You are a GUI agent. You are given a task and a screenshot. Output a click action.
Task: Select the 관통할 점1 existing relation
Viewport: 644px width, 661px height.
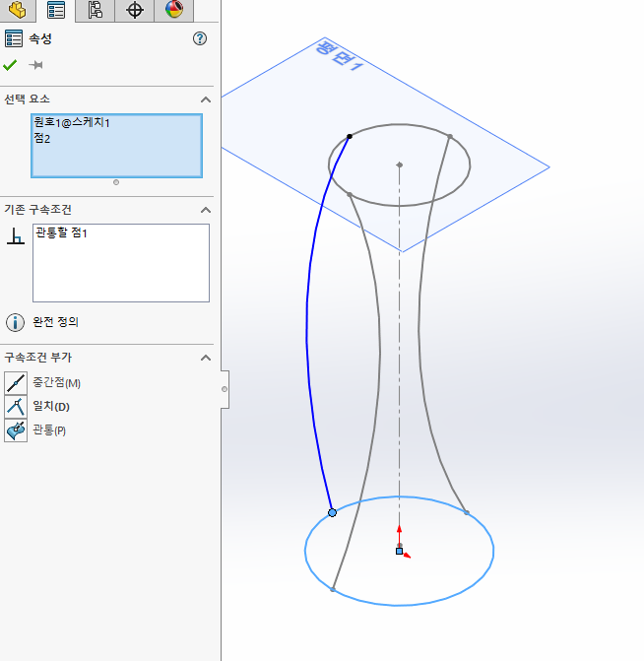(x=61, y=232)
